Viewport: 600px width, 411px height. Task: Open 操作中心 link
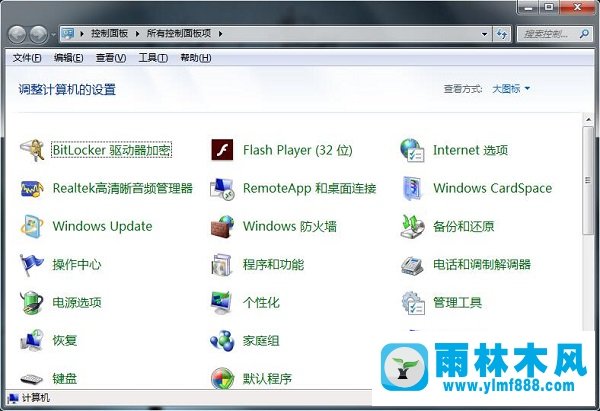77,264
